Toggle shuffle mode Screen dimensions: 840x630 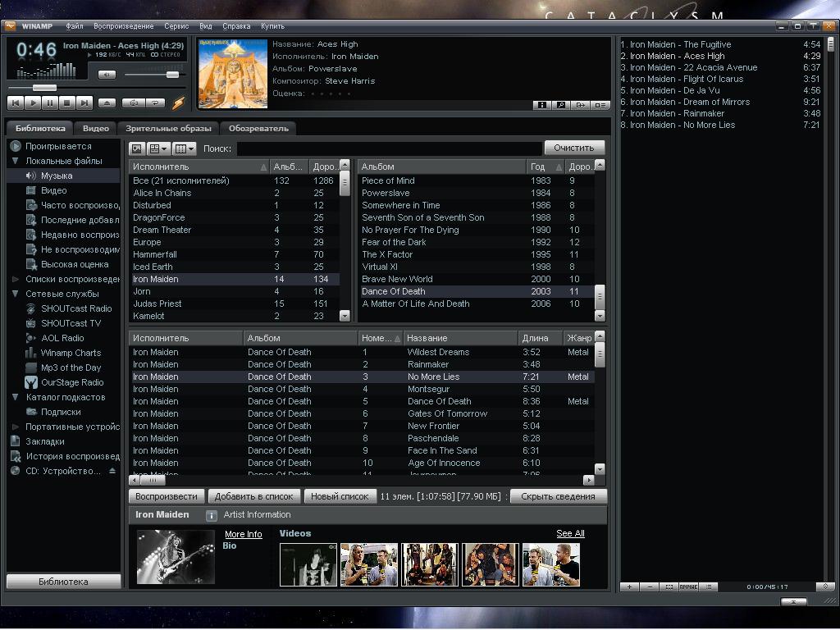pyautogui.click(x=133, y=103)
